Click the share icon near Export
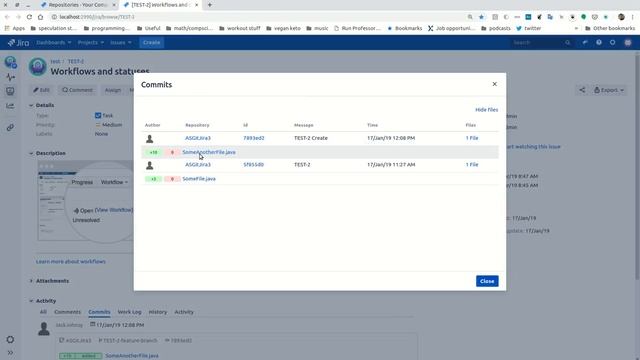640x360 pixels. point(582,90)
